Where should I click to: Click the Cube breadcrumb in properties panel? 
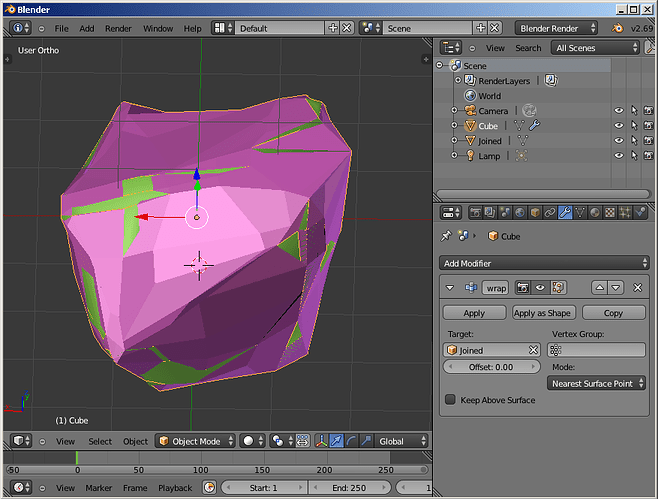(x=504, y=236)
